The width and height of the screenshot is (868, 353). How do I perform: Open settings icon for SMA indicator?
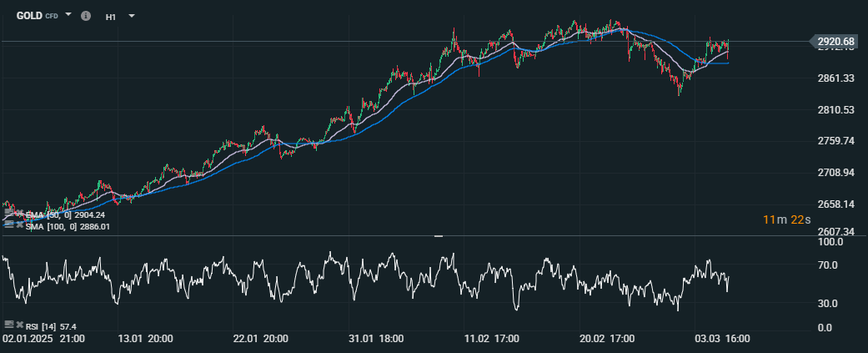pyautogui.click(x=8, y=224)
